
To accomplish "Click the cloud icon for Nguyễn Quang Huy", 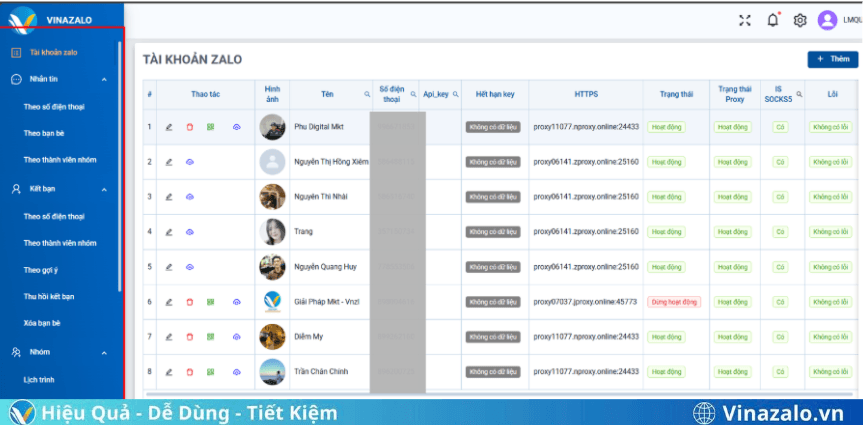I will [x=190, y=267].
